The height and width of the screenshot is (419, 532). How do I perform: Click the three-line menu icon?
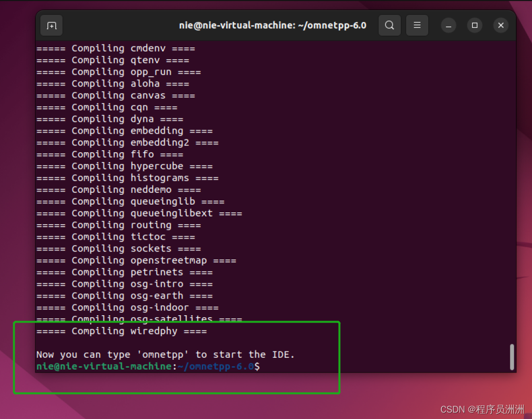417,25
